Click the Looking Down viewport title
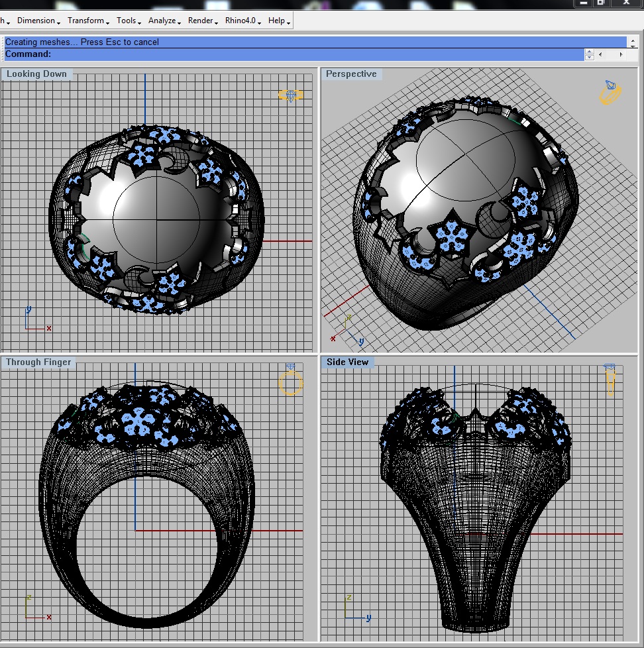The width and height of the screenshot is (644, 648). (36, 74)
